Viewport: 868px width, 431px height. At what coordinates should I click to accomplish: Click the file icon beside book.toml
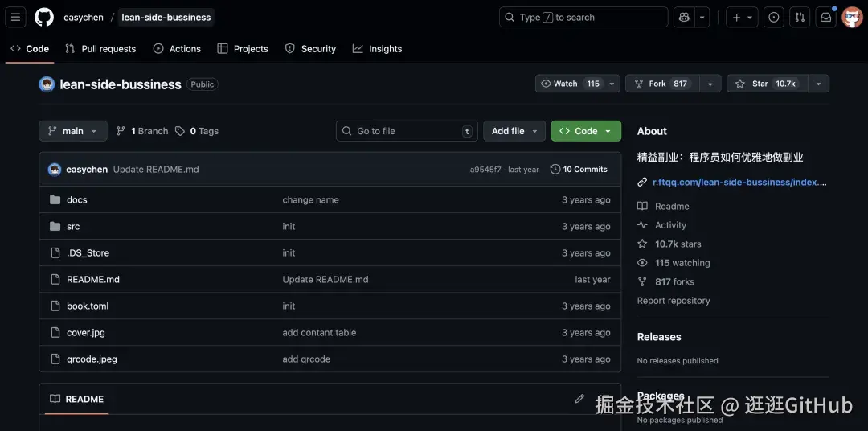tap(55, 306)
